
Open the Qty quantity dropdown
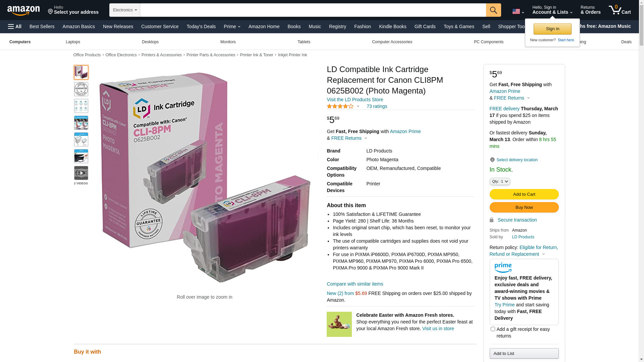tap(500, 181)
